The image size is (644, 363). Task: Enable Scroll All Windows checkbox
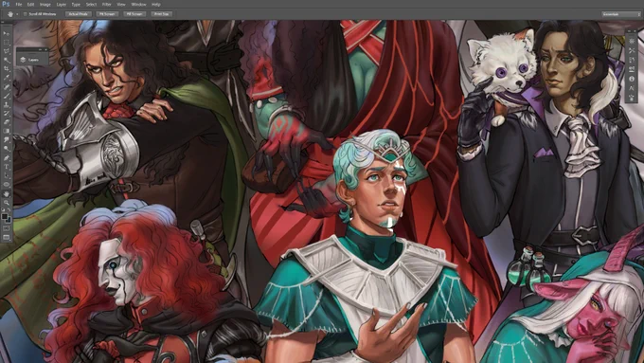click(x=25, y=14)
